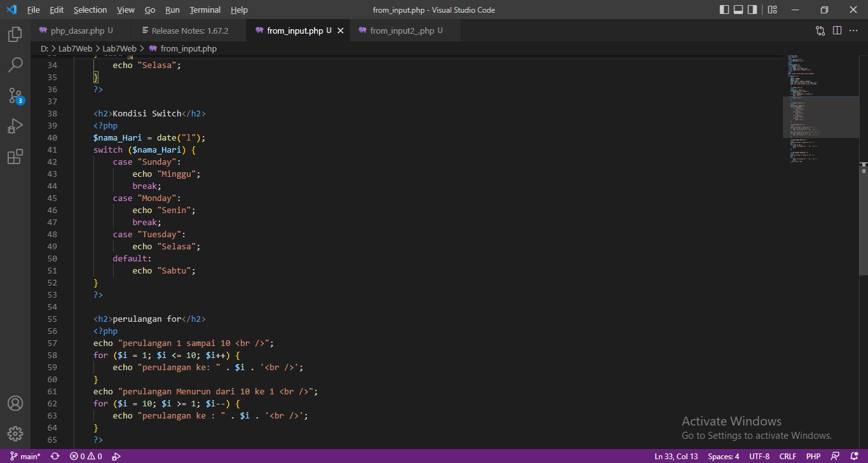Toggle the feedback notifications bell icon
Screen dimensions: 868x463
click(854, 456)
